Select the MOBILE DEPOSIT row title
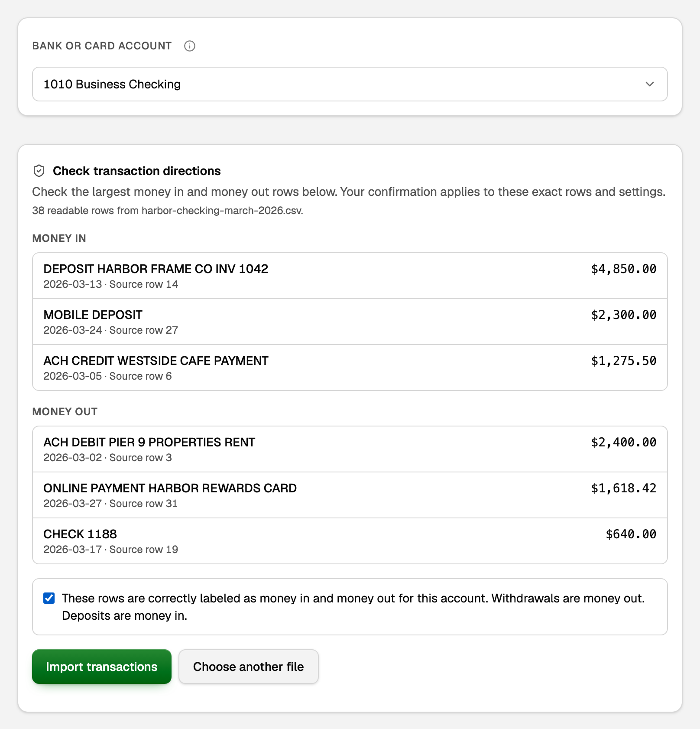 [93, 315]
